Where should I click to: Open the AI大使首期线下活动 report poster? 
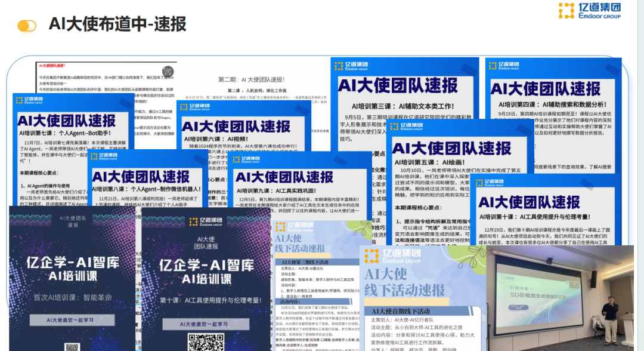click(423, 298)
